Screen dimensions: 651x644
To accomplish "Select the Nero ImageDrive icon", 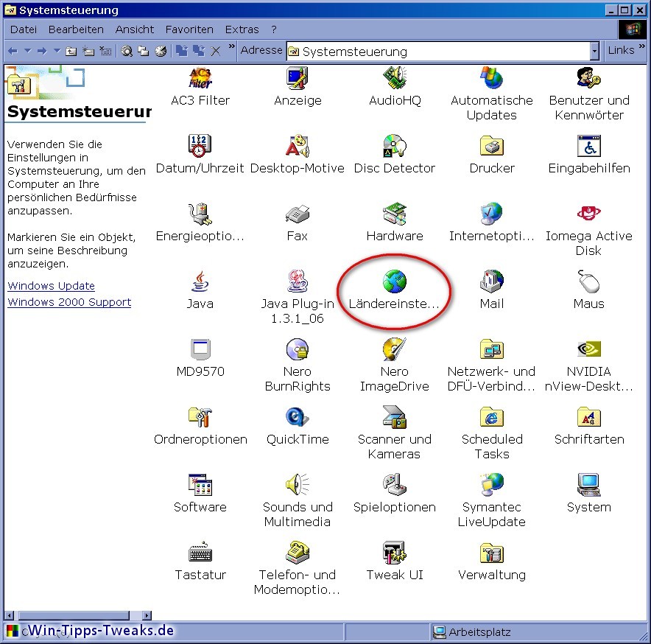I will point(395,349).
